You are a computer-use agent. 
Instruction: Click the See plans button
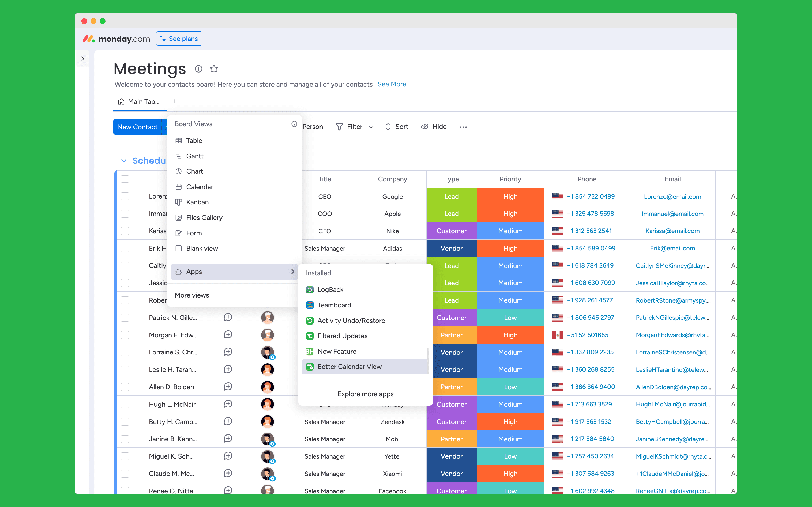click(x=179, y=39)
